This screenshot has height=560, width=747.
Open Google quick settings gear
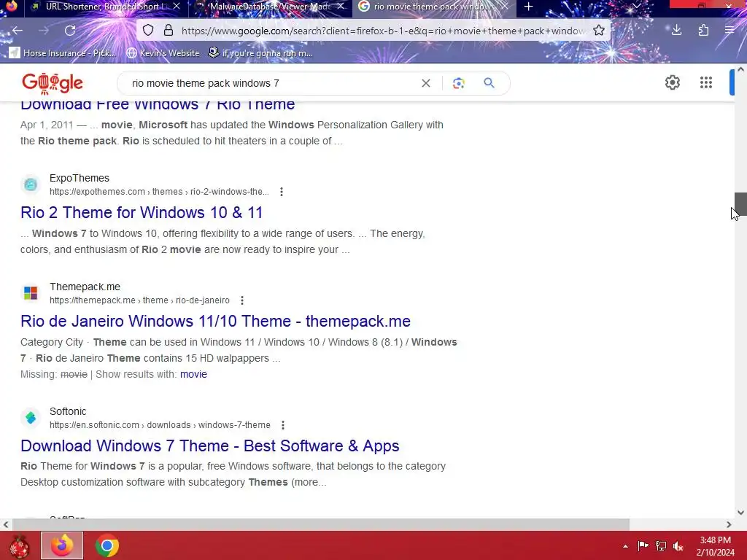[x=672, y=83]
